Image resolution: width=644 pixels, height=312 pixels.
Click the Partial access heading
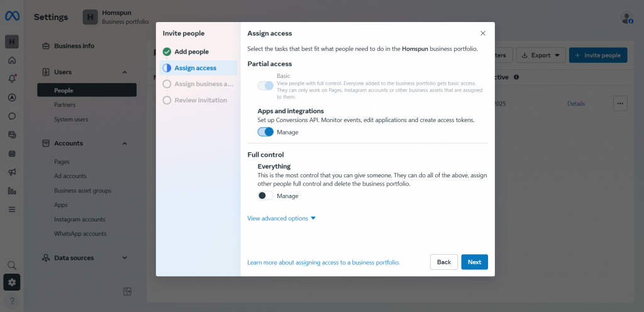pos(269,64)
